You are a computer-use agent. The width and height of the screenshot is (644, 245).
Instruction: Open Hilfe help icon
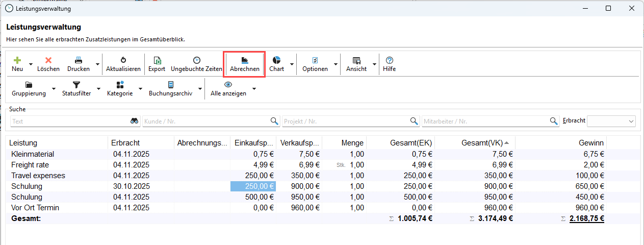tap(389, 60)
